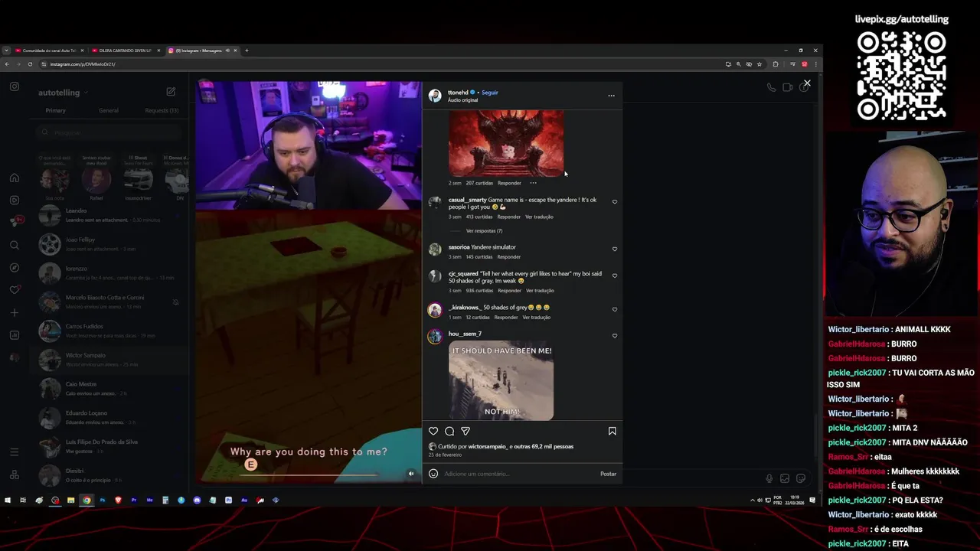Image resolution: width=980 pixels, height=551 pixels.
Task: Click the image attachment icon in chat
Action: click(x=785, y=478)
